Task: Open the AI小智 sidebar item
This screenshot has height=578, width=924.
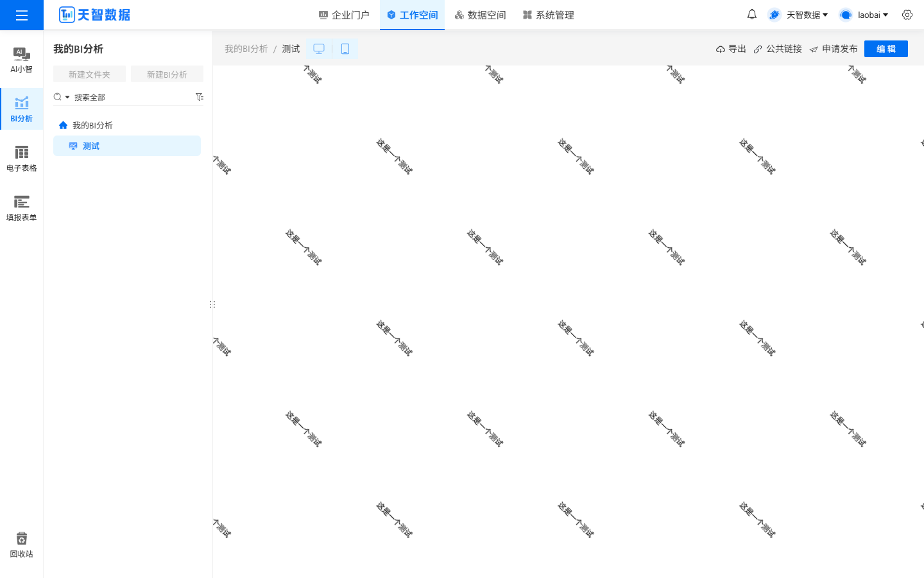Action: coord(21,60)
